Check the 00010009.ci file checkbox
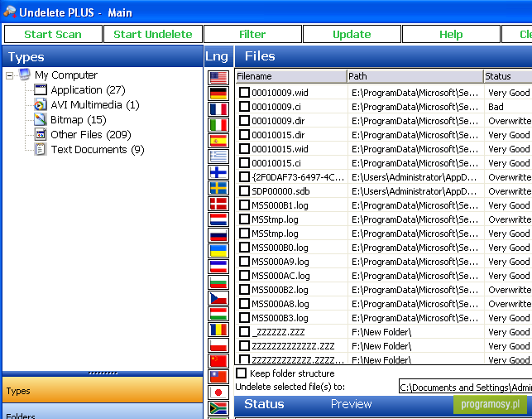This screenshot has height=419, width=532. click(x=244, y=107)
